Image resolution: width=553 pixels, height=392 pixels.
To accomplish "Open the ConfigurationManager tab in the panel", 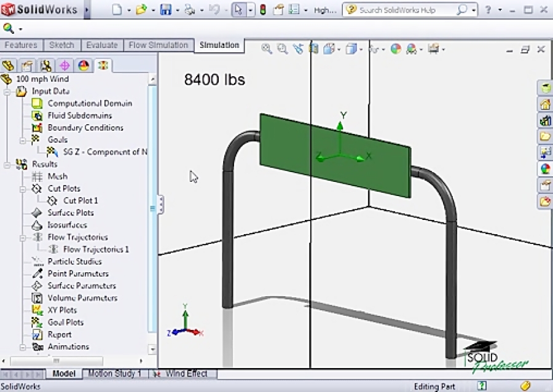I will tap(45, 65).
